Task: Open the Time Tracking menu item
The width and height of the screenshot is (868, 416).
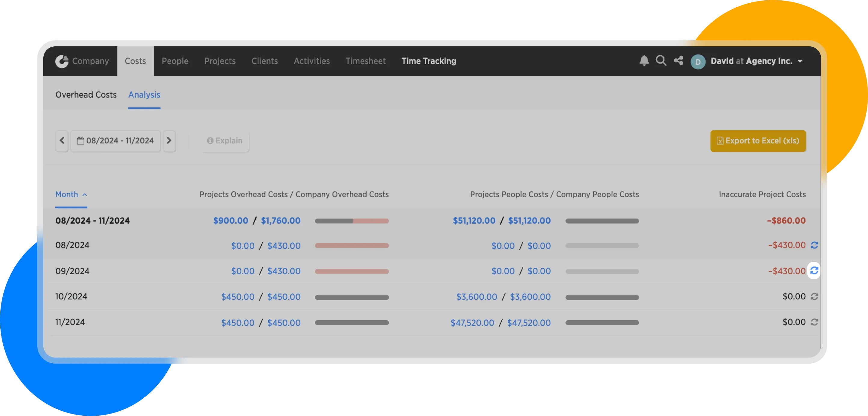Action: point(429,61)
